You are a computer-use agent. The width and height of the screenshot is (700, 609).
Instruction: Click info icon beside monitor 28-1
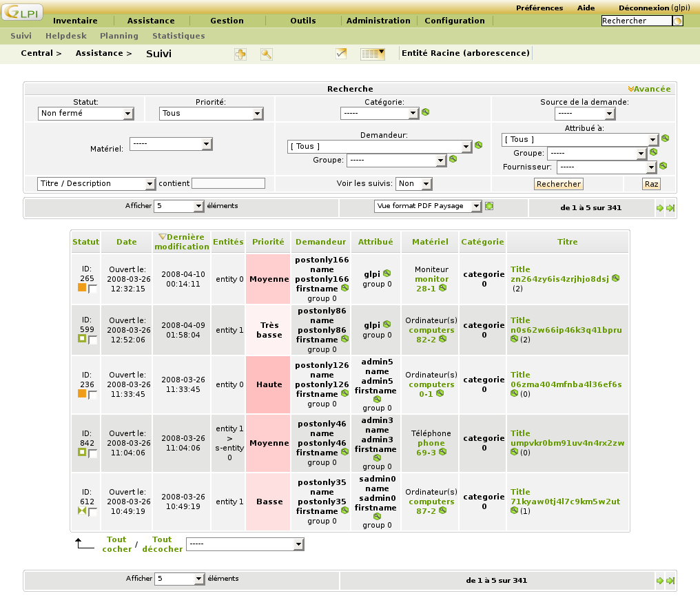(443, 288)
